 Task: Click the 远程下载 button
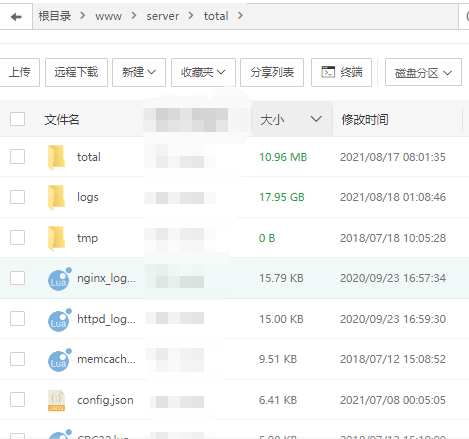tap(76, 72)
